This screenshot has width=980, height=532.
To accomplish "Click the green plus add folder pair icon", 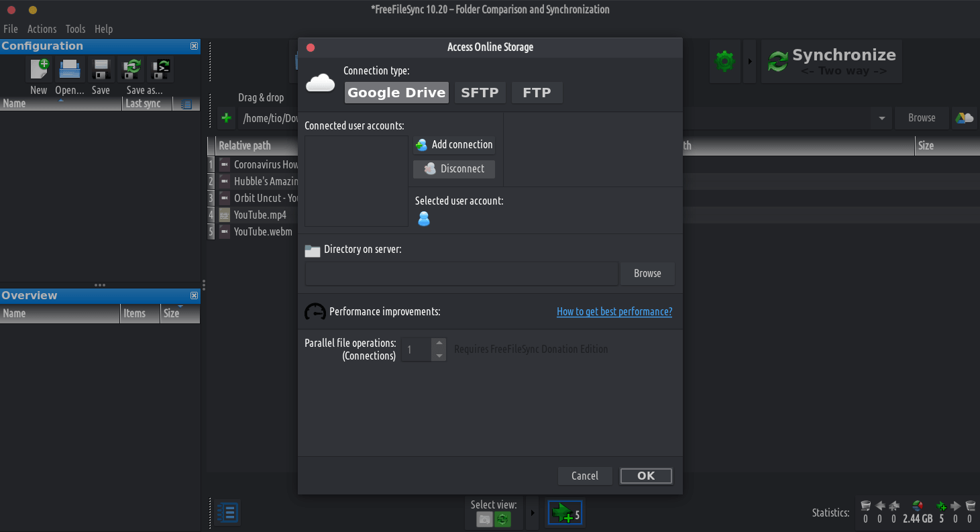I will point(227,118).
